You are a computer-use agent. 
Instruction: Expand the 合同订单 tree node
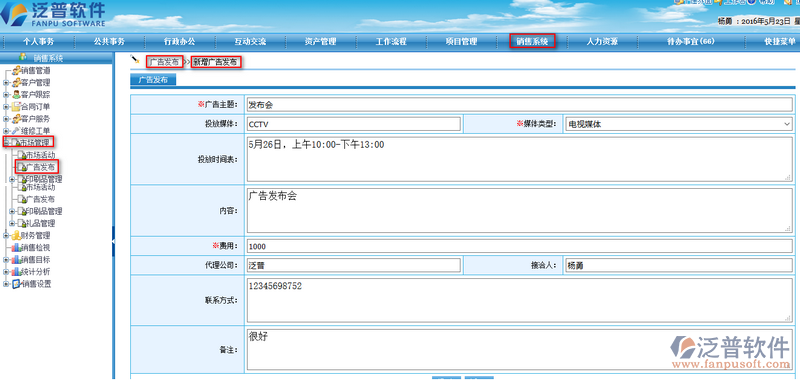click(6, 107)
